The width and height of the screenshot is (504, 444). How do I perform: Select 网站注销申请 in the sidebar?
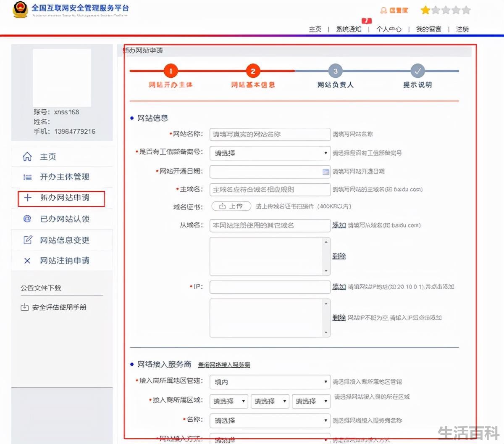point(62,261)
